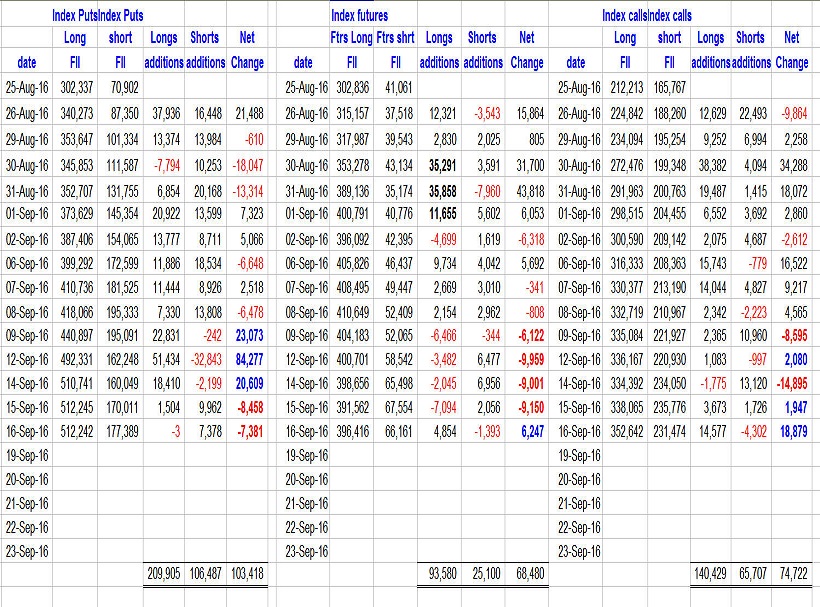Click the 68,480 futures net change total
The image size is (820, 607).
pos(525,575)
